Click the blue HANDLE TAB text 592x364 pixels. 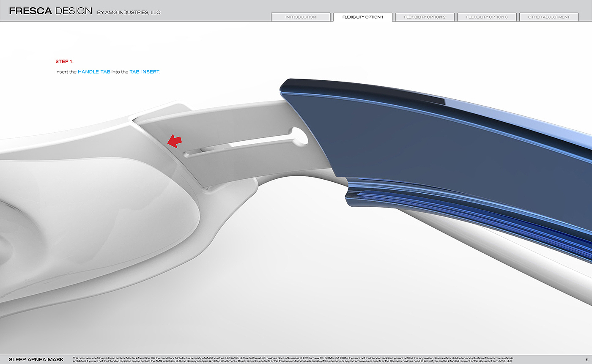click(x=94, y=72)
